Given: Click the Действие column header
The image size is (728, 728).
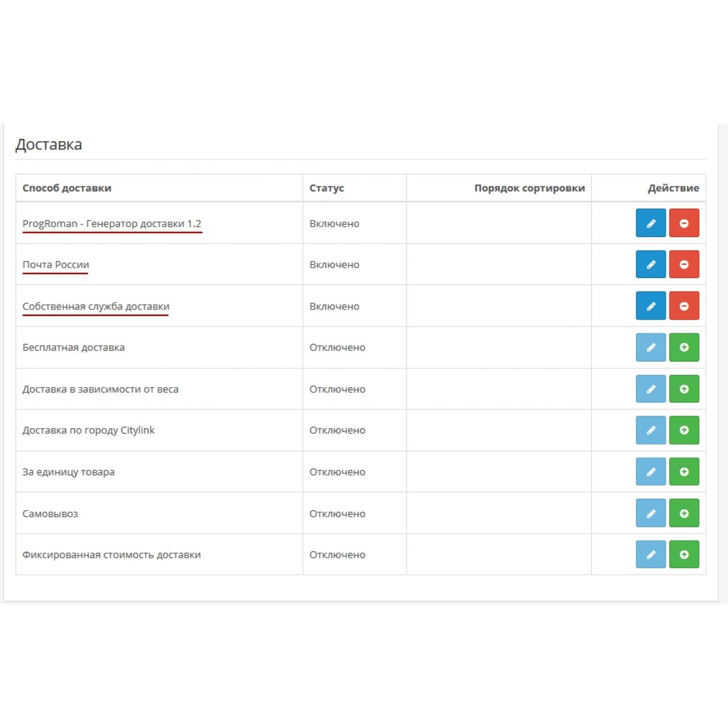Looking at the screenshot, I should point(673,188).
